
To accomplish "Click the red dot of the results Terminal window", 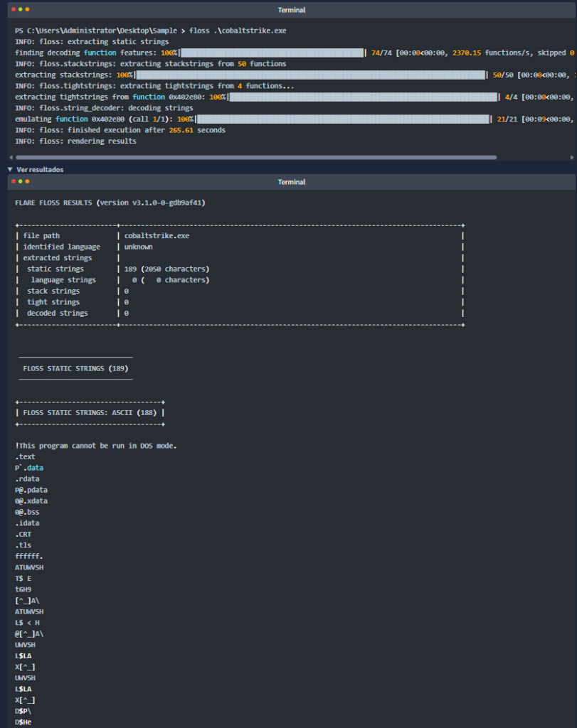I will pos(14,181).
